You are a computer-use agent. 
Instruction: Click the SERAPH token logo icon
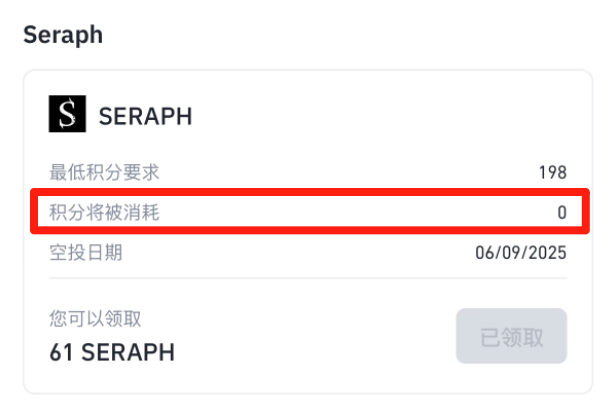pyautogui.click(x=67, y=114)
